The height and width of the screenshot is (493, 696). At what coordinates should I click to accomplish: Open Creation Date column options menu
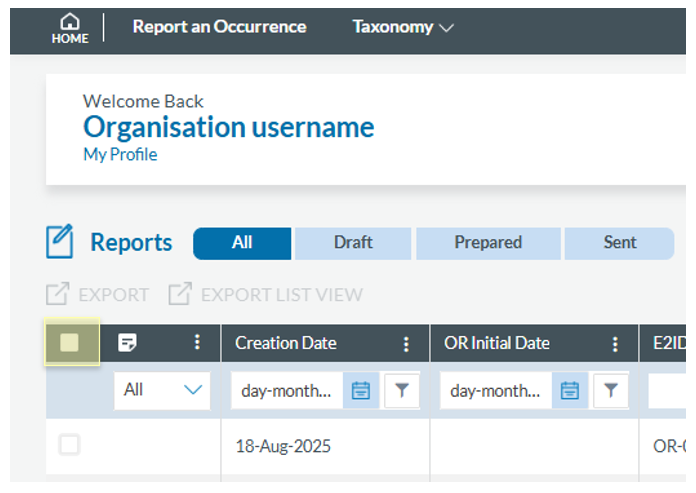[x=406, y=343]
